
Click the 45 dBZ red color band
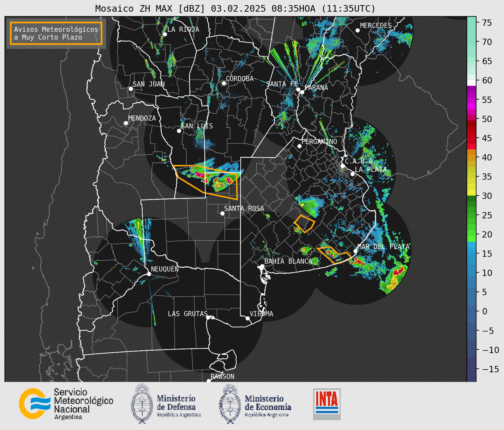471,138
